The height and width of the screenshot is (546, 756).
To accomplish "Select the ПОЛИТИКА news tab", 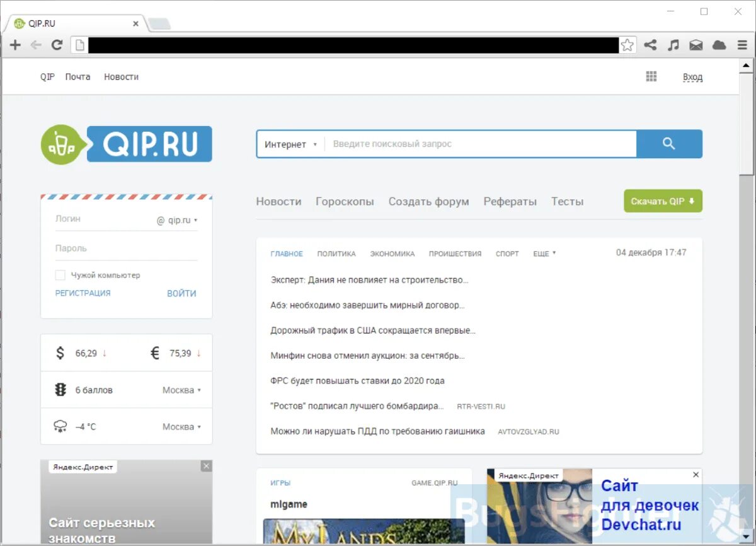I will (x=336, y=253).
